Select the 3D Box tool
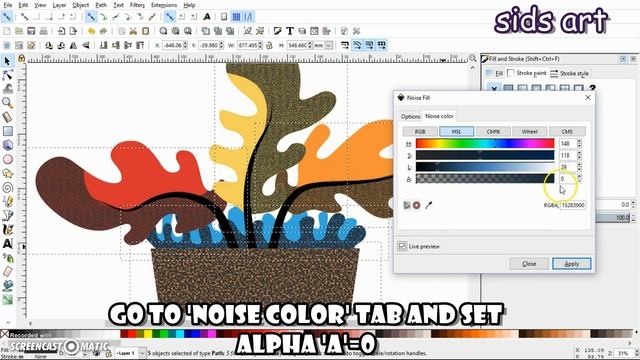Viewport: 640px width, 360px height. click(x=7, y=145)
